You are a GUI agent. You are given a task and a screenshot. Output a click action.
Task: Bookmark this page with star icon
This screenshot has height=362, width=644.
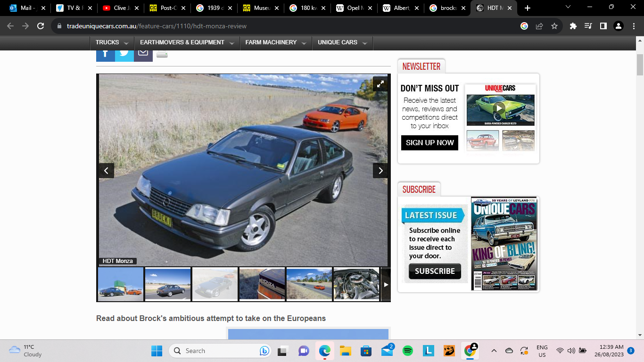[x=554, y=26]
